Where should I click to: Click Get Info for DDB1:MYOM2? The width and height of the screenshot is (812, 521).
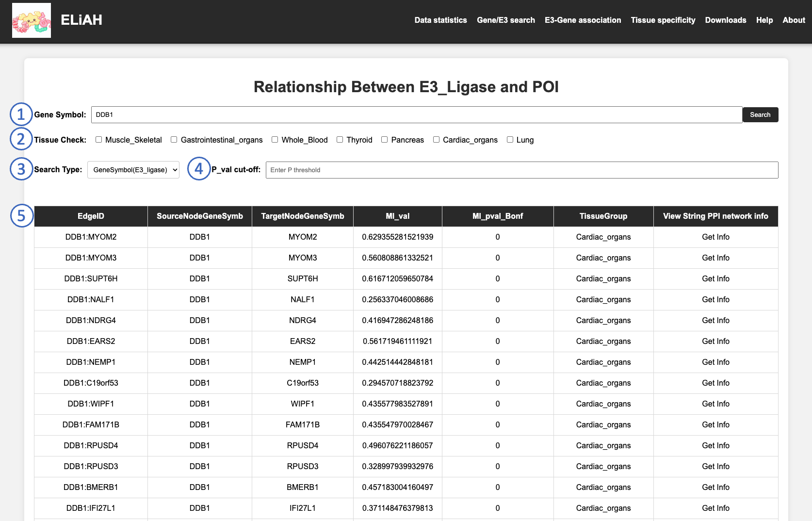715,237
